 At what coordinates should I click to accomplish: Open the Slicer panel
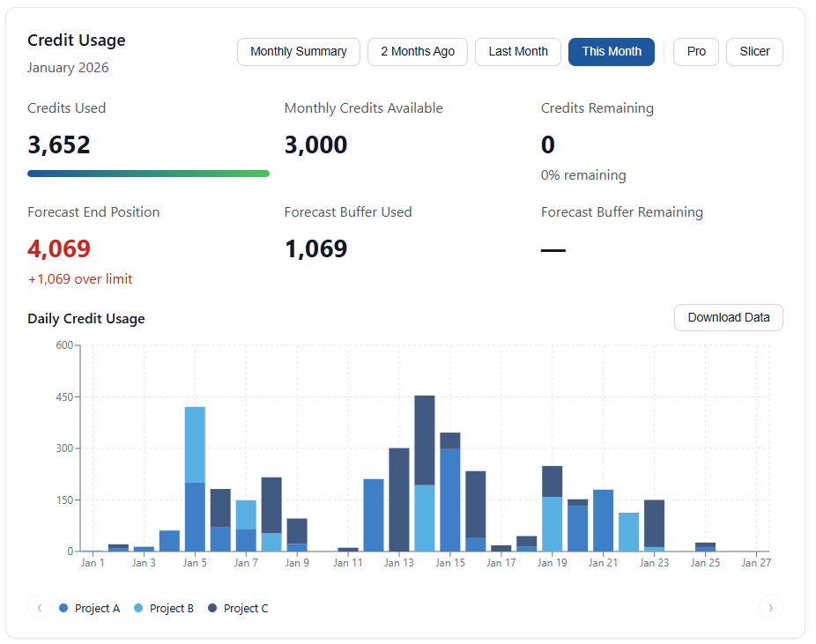754,51
